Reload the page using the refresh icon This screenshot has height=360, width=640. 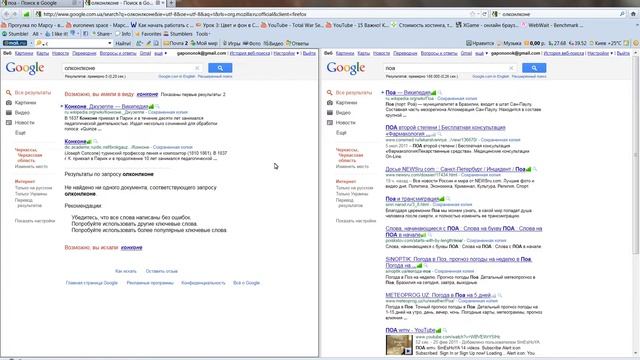[x=484, y=14]
